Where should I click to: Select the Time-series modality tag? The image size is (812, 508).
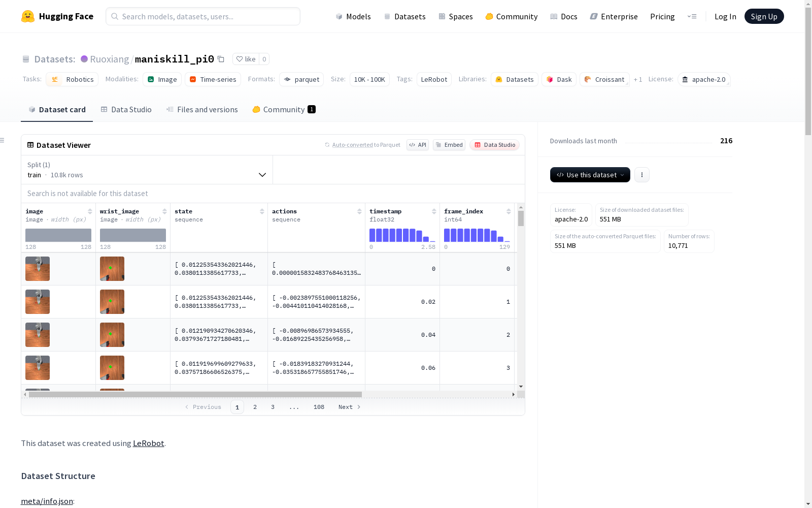point(213,79)
